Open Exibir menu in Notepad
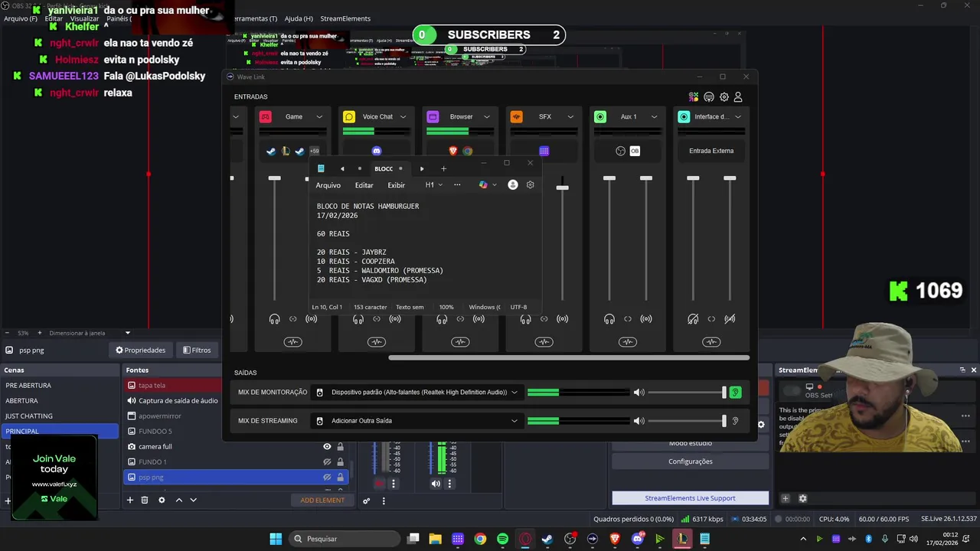Viewport: 980px width, 551px height. point(396,185)
